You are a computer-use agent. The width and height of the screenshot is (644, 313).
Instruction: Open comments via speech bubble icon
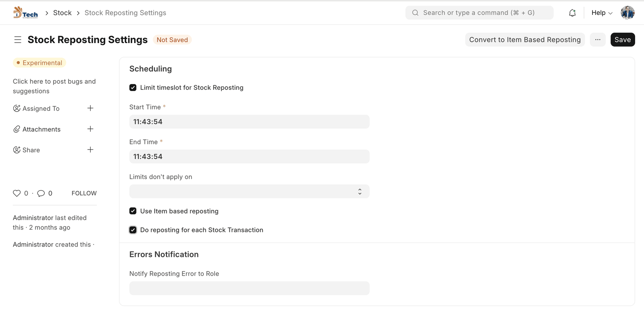tap(41, 193)
